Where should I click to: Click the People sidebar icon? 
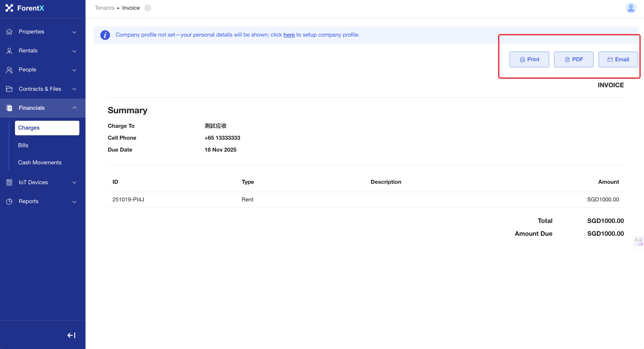(x=9, y=70)
